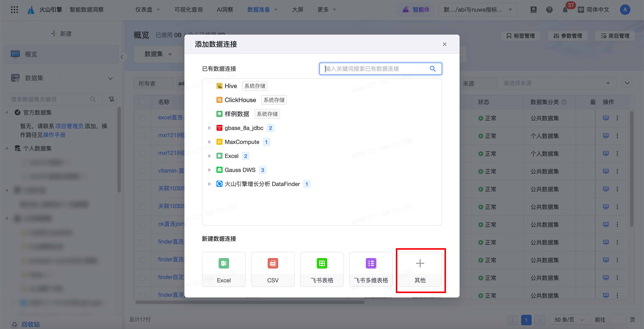The width and height of the screenshot is (644, 329).
Task: Check the checkbox for vitamin-直 row
Action: [x=143, y=171]
